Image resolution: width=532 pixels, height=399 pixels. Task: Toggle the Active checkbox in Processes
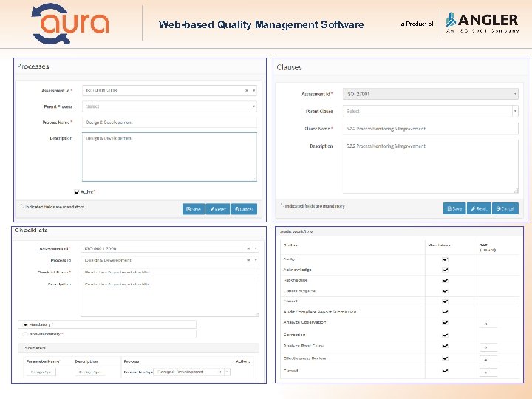pos(77,192)
